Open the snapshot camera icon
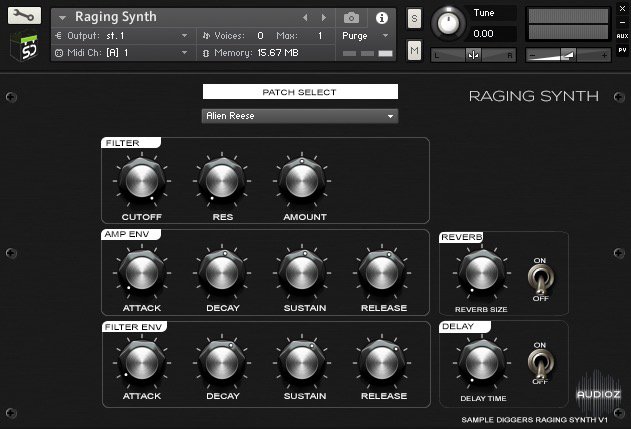Viewport: 631px width, 429px height. point(351,18)
